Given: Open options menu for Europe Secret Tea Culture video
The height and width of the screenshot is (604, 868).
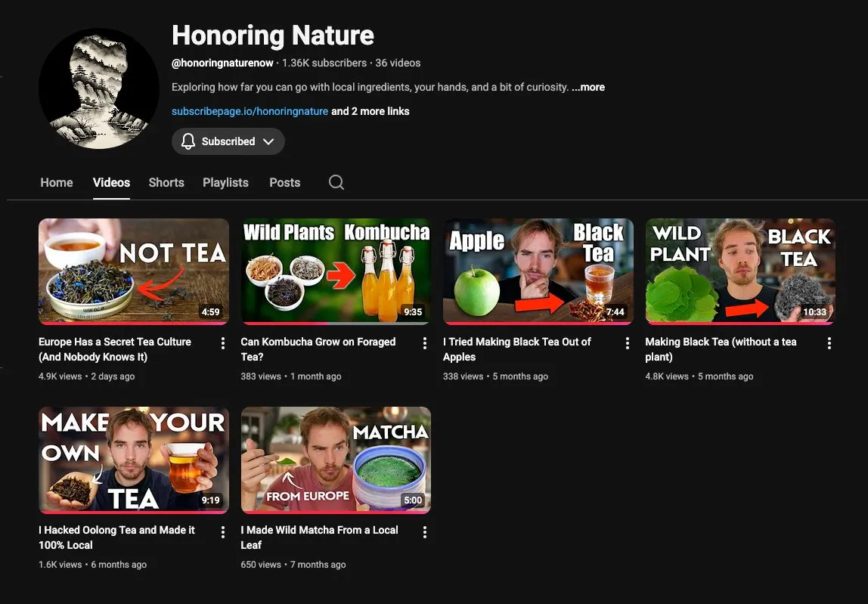Looking at the screenshot, I should 222,343.
